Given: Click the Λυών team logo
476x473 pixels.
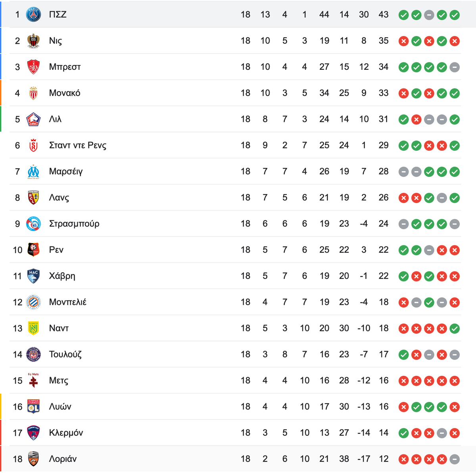Looking at the screenshot, I should tap(33, 407).
